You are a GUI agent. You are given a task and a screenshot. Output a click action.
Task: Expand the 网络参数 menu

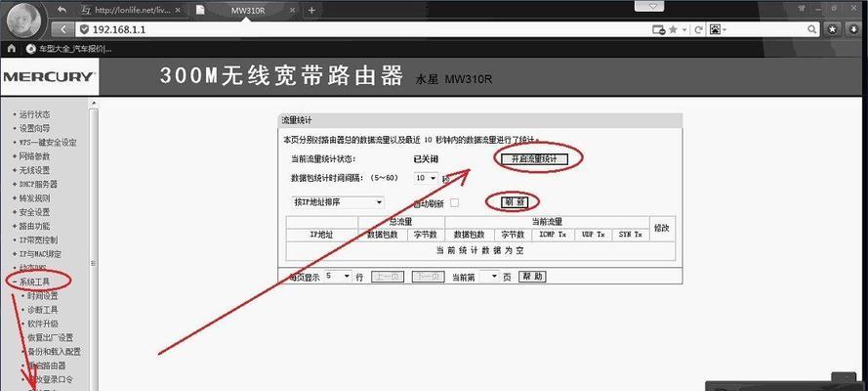click(x=34, y=156)
